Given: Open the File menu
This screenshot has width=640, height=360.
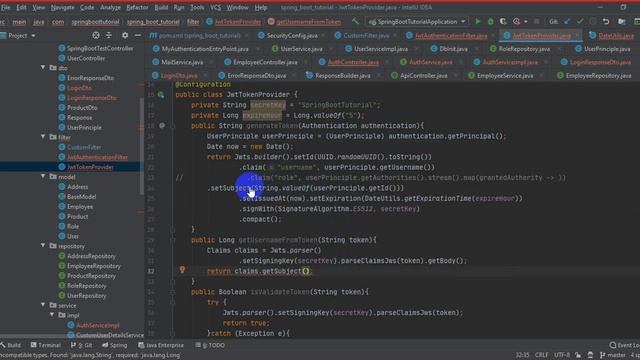Looking at the screenshot, I should tap(6, 7).
